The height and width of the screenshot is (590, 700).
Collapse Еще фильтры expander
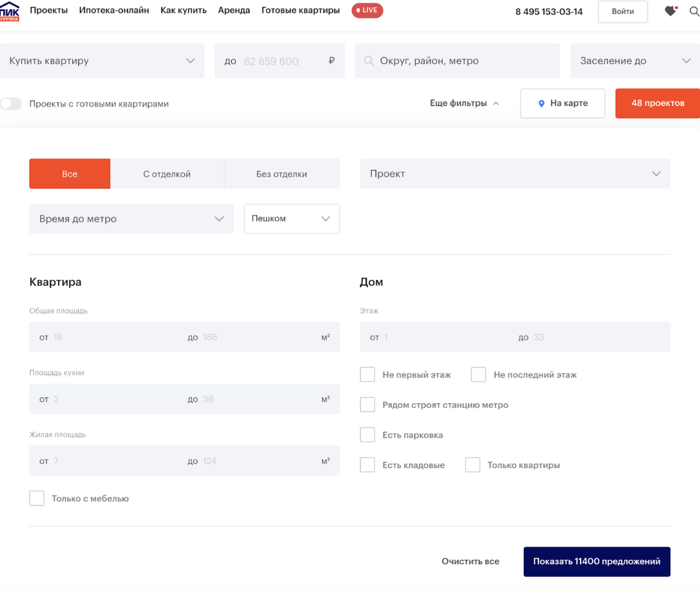click(464, 103)
